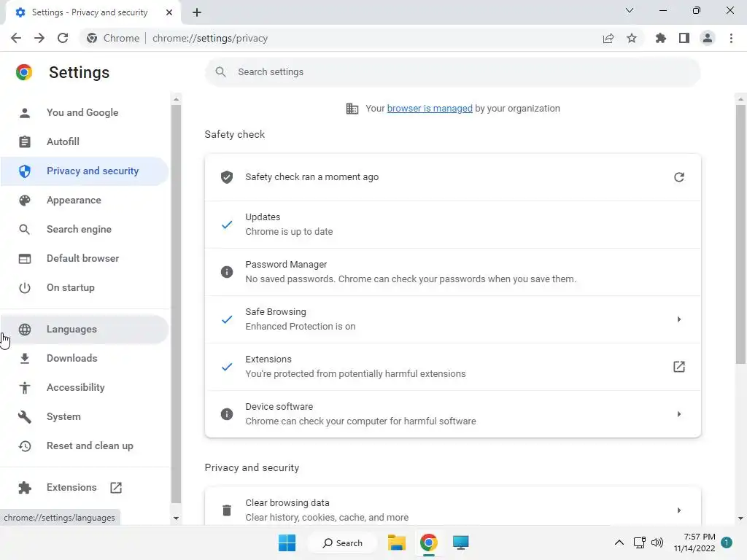
Task: Expand the Safe Browsing row arrow
Action: pos(679,319)
